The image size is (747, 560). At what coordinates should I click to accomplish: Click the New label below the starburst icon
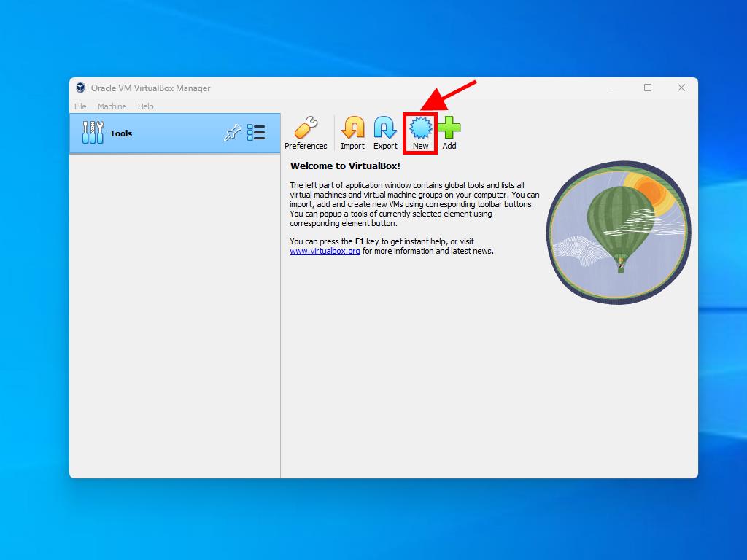[419, 145]
